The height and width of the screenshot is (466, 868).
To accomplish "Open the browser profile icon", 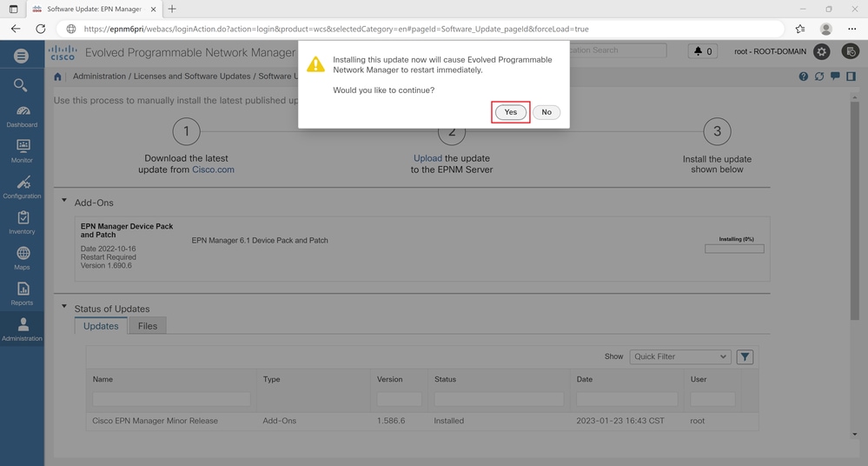I will point(826,29).
